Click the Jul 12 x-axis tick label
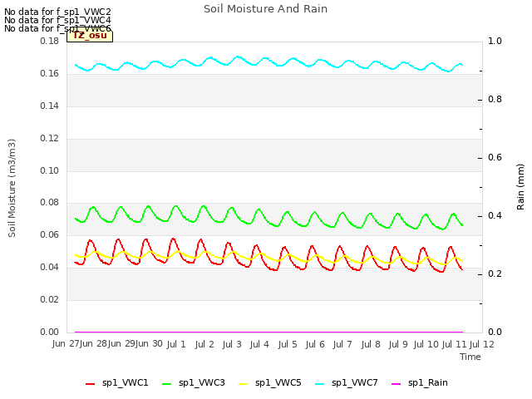Image resolution: width=532 pixels, height=399 pixels. pos(482,344)
